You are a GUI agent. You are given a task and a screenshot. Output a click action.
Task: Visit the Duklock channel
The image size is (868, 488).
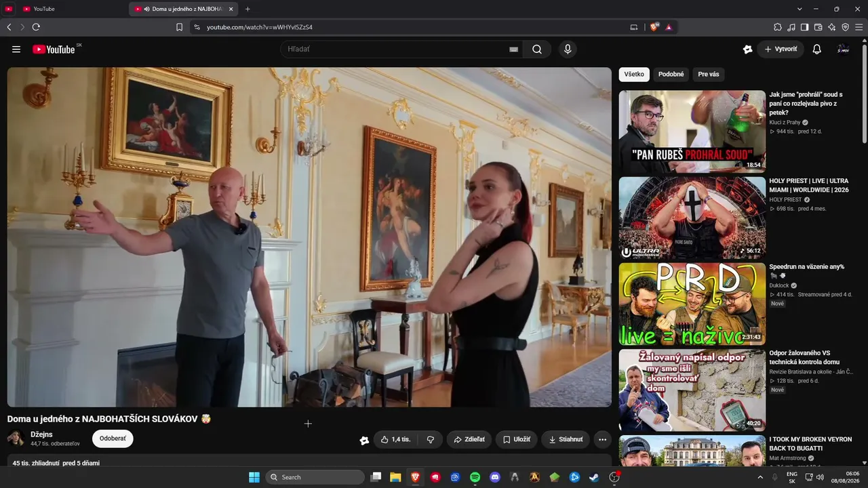780,285
